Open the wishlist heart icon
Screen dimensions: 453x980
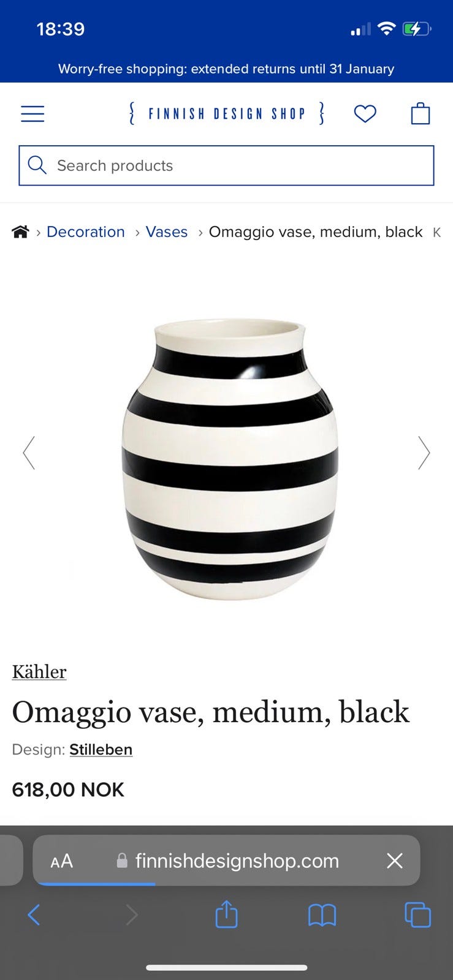(365, 114)
